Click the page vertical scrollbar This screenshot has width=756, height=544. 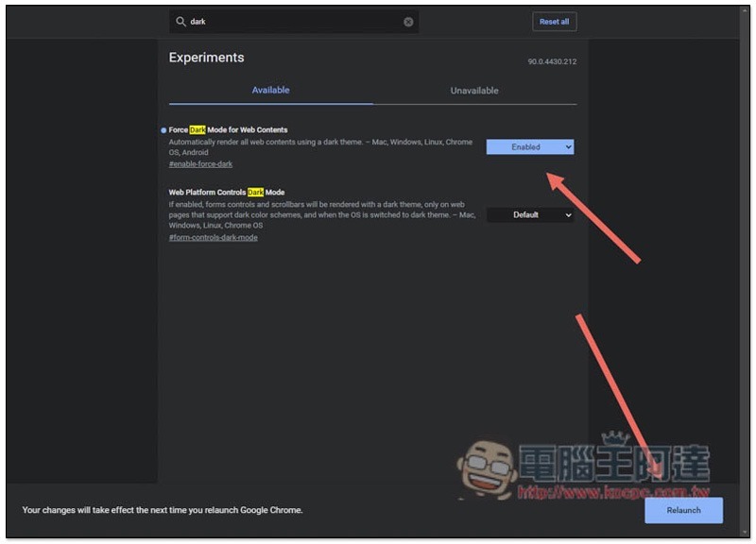click(745, 270)
